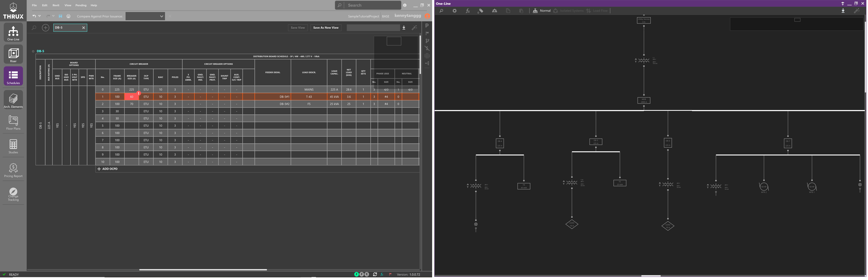Click the dotted grid icon on right strip
Viewport: 868px width, 280px height.
(427, 56)
